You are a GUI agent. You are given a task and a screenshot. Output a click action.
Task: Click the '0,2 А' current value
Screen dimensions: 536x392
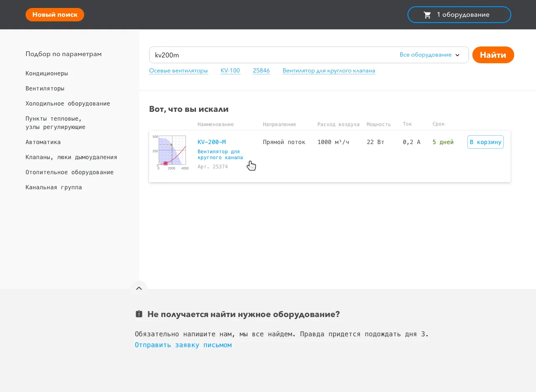(412, 142)
